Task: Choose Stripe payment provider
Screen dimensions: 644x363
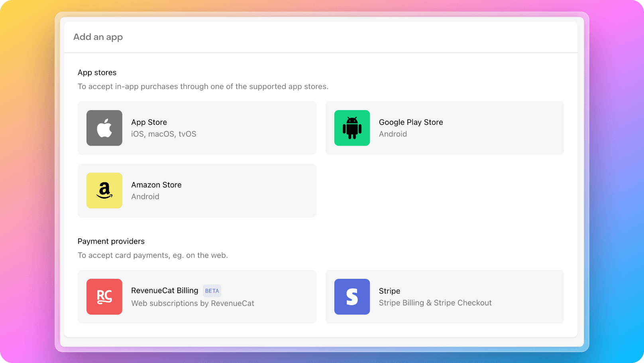Action: click(x=445, y=297)
